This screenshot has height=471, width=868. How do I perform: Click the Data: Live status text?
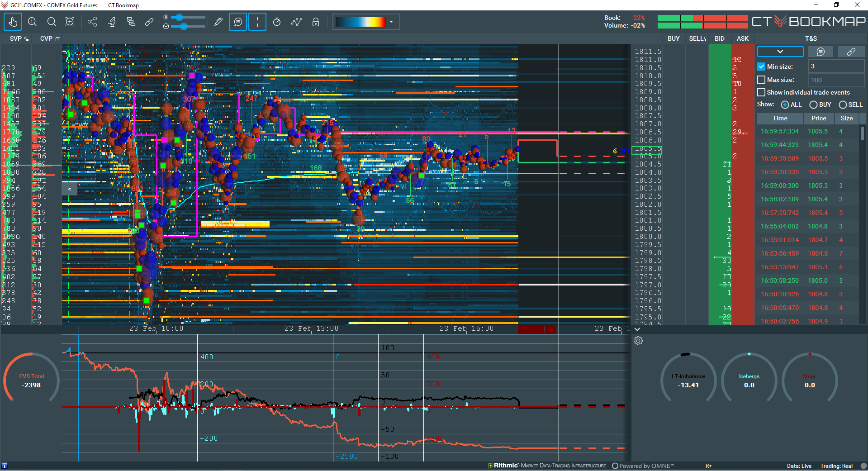(799, 466)
